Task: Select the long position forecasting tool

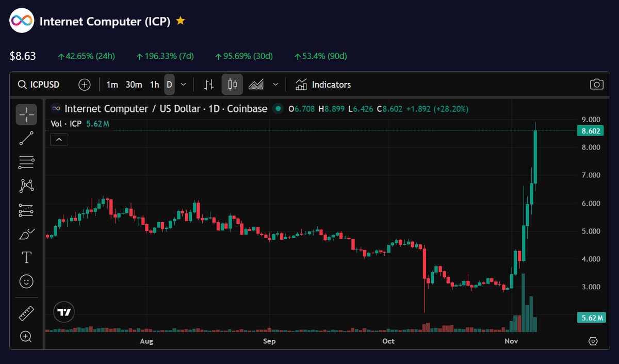Action: (26, 210)
